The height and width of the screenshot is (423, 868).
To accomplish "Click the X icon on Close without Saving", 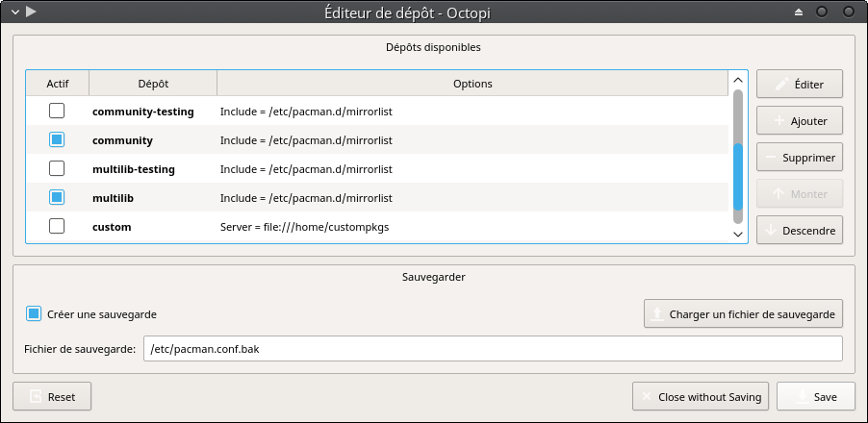I will tap(646, 396).
